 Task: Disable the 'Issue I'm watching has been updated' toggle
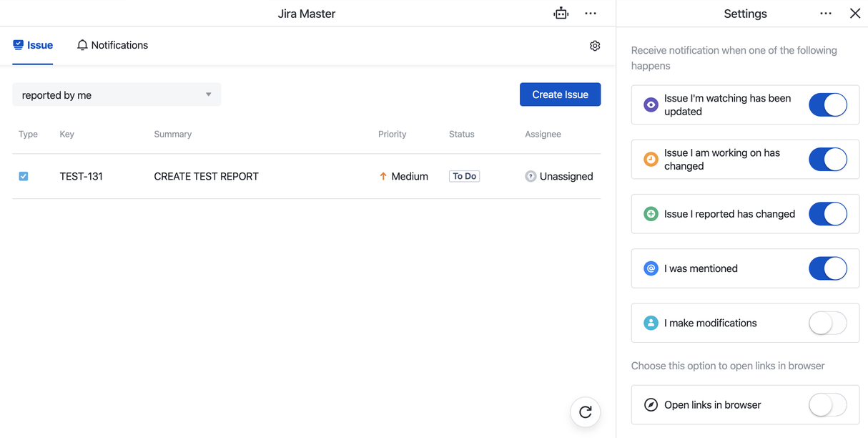(827, 104)
